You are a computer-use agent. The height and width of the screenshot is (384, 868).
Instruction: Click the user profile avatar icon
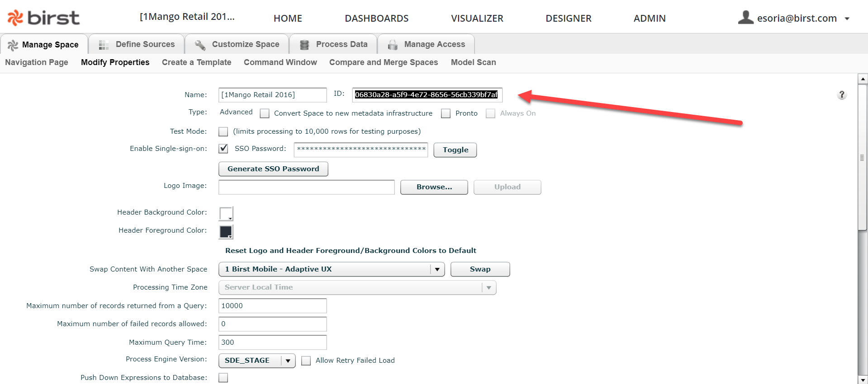coord(746,18)
